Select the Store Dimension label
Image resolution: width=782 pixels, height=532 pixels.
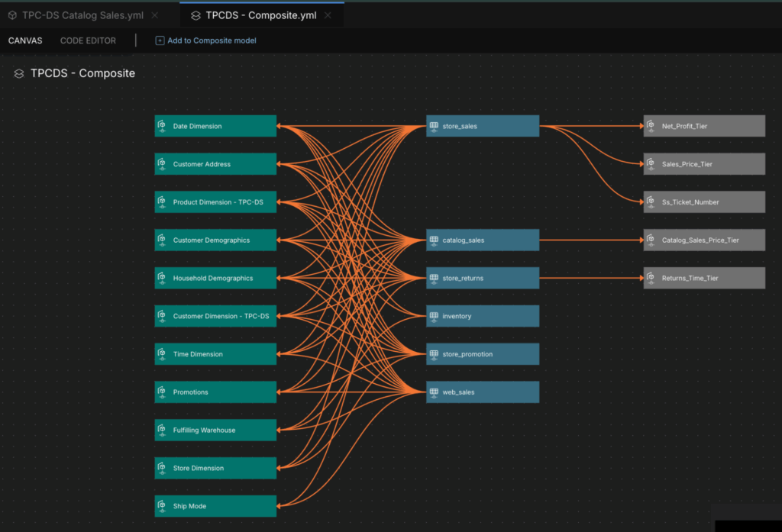tap(198, 468)
